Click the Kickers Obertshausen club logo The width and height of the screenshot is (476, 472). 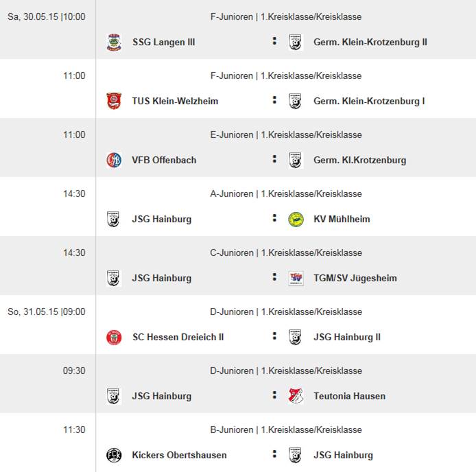[114, 456]
